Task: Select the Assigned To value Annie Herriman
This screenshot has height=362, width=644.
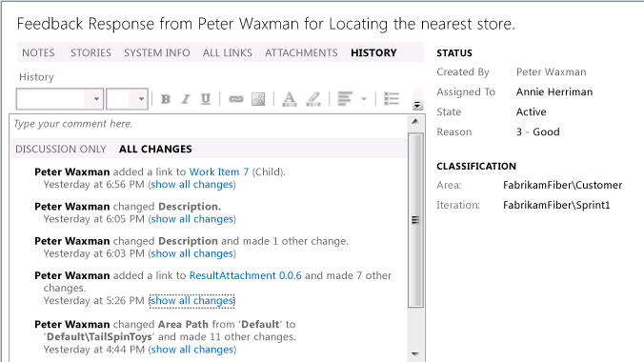Action: [x=554, y=91]
